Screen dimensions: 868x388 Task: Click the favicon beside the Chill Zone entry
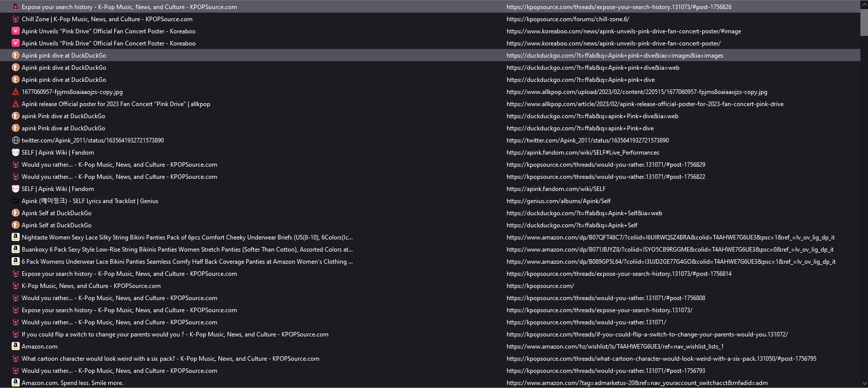(16, 19)
